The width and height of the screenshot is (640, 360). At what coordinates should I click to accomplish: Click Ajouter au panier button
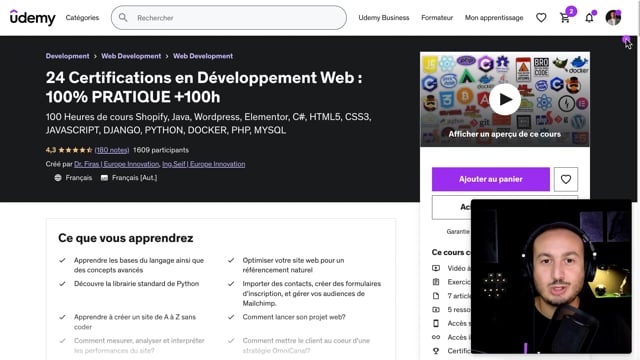(491, 179)
